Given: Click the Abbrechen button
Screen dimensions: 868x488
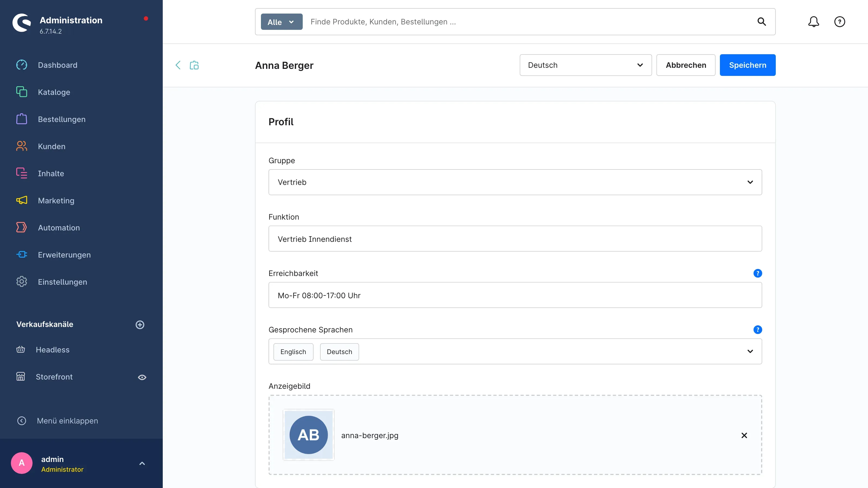Looking at the screenshot, I should 686,65.
